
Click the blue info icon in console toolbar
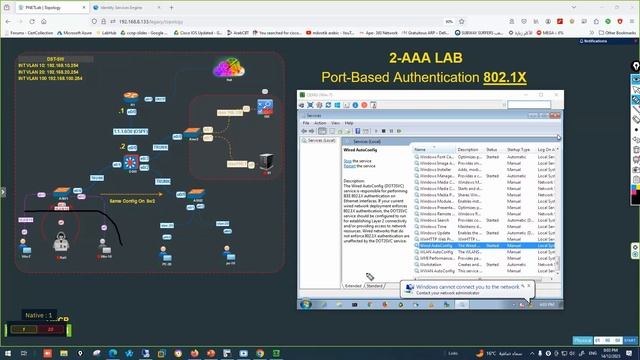coord(355,105)
